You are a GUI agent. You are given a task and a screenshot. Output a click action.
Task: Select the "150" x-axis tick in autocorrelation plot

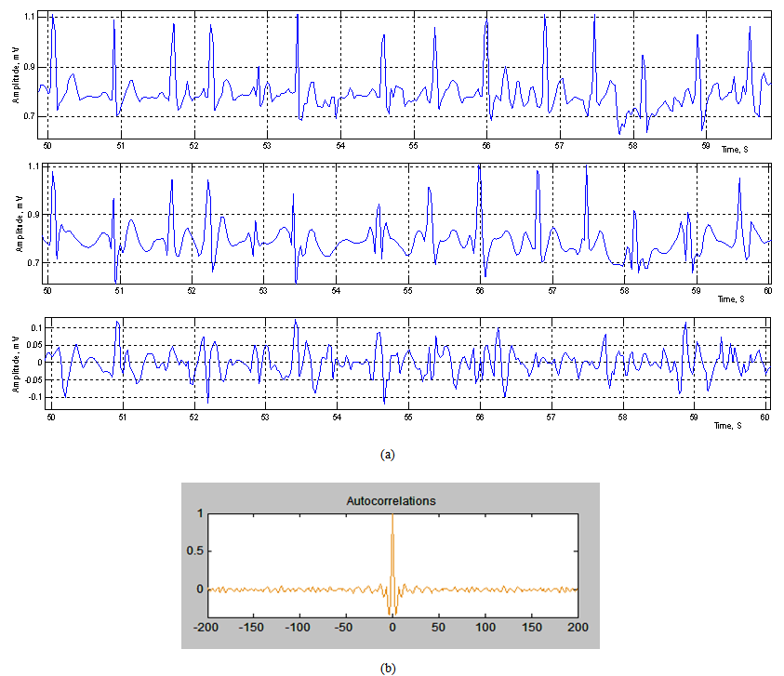click(532, 628)
